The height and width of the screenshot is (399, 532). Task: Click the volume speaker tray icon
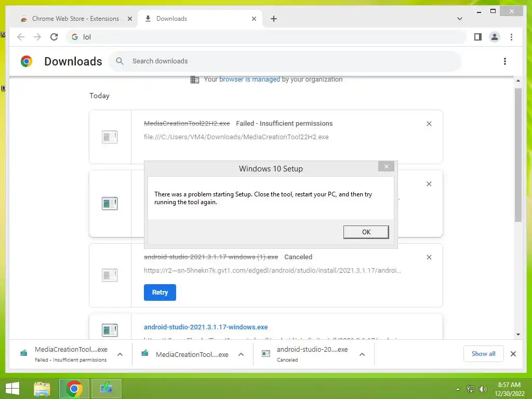pyautogui.click(x=483, y=389)
